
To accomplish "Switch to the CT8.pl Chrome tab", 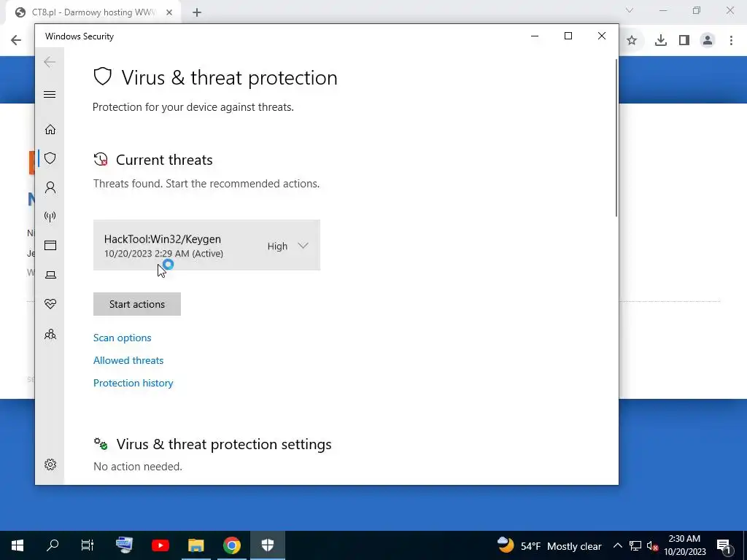I will pyautogui.click(x=93, y=12).
